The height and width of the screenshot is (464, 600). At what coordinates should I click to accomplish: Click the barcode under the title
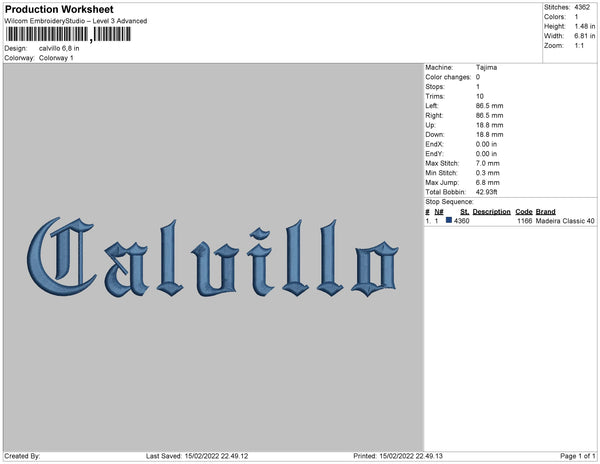[68, 35]
